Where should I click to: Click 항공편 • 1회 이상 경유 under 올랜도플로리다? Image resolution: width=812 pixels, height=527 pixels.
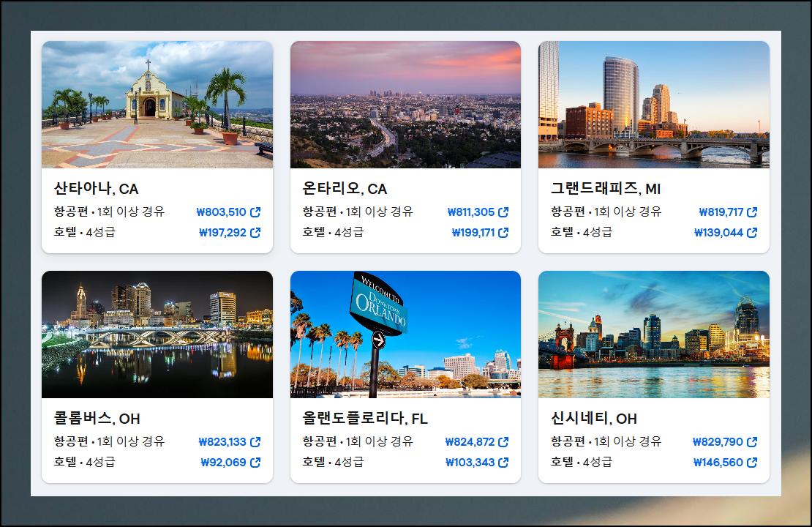(x=358, y=441)
